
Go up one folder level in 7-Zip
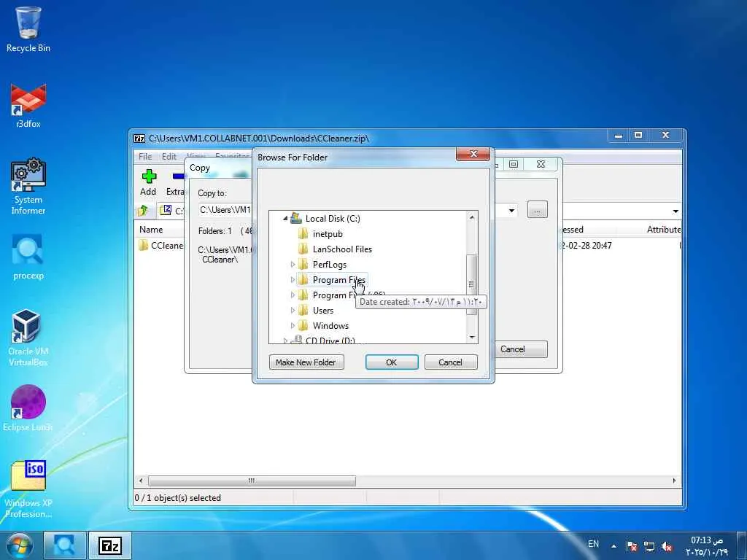[142, 211]
